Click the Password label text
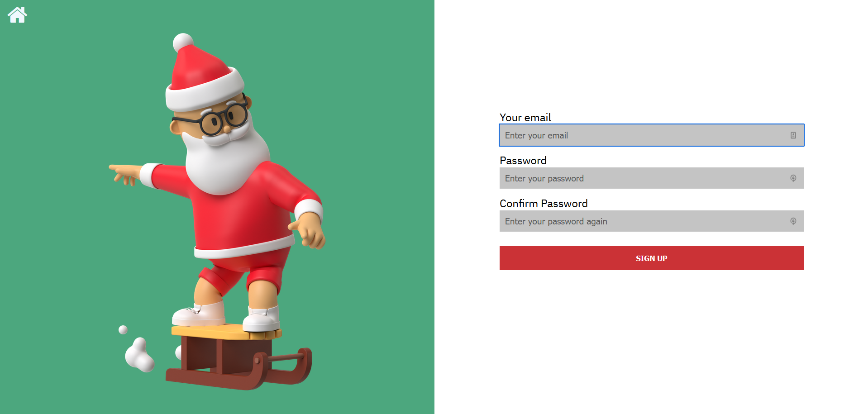The height and width of the screenshot is (414, 868). 523,161
